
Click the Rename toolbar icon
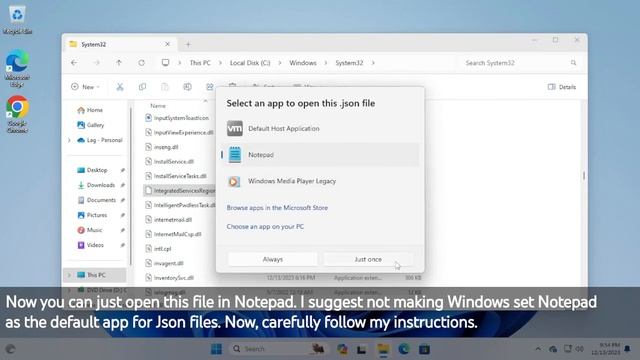point(187,87)
